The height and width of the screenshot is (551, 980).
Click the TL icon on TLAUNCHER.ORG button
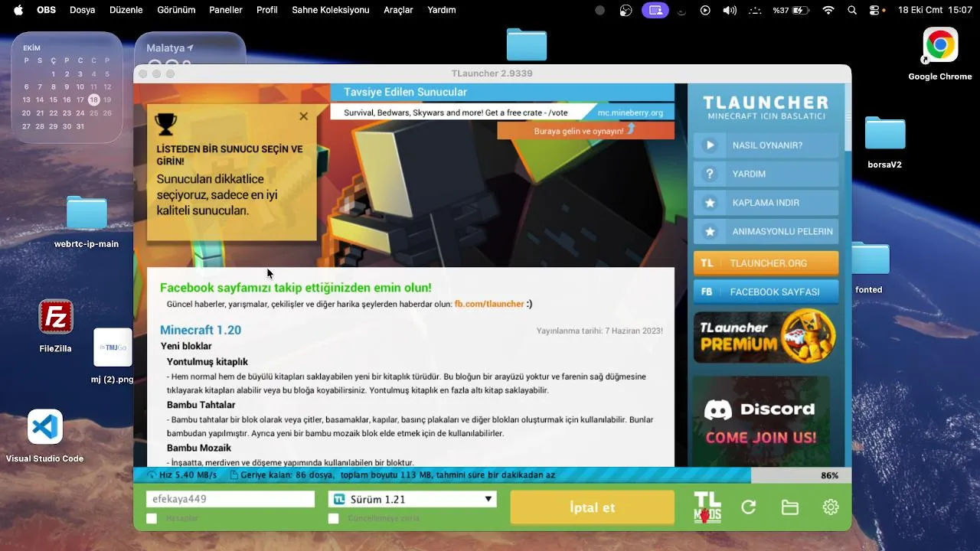707,263
